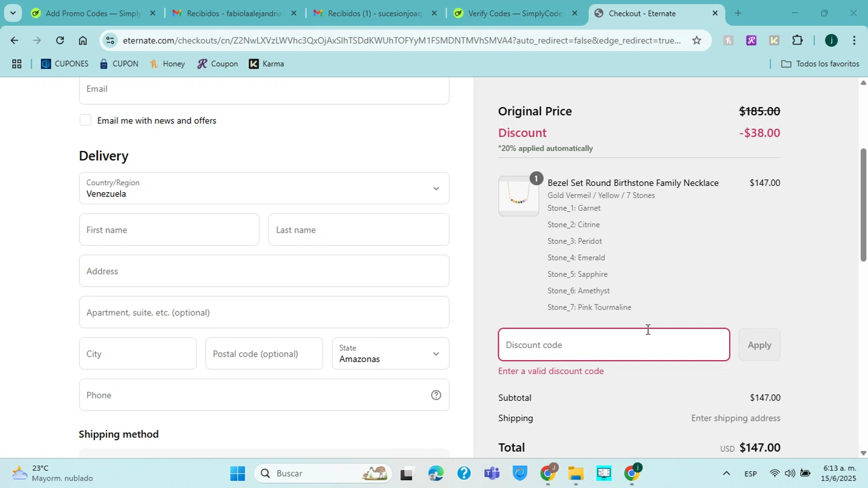The width and height of the screenshot is (868, 488).
Task: Bookmark this page with the star icon
Action: click(697, 41)
